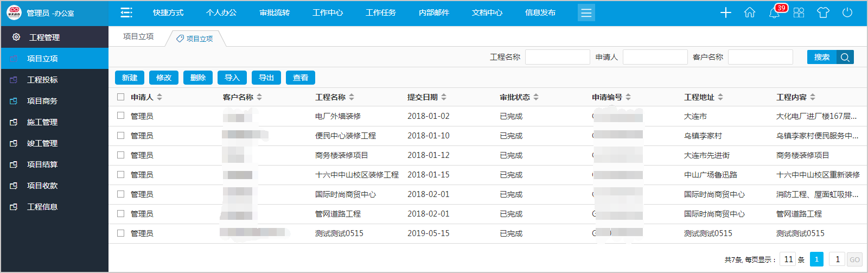Focus the 工程名称 search field
This screenshot has width=868, height=273.
click(x=558, y=57)
